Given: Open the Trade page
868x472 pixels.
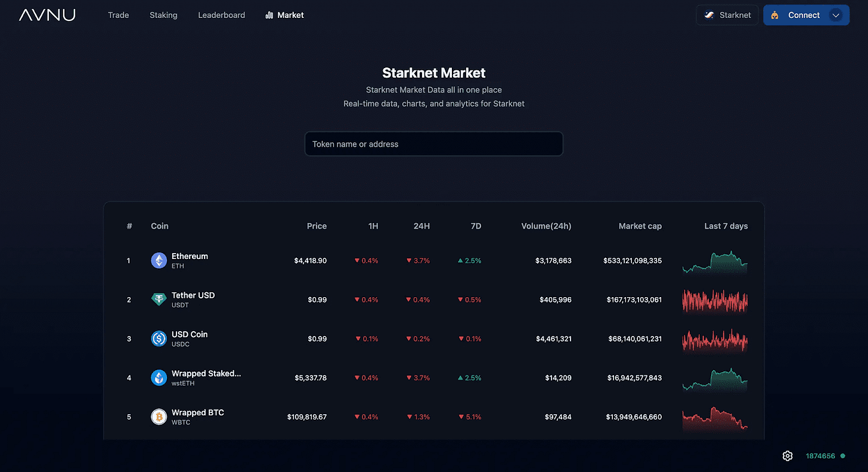Looking at the screenshot, I should (x=118, y=15).
